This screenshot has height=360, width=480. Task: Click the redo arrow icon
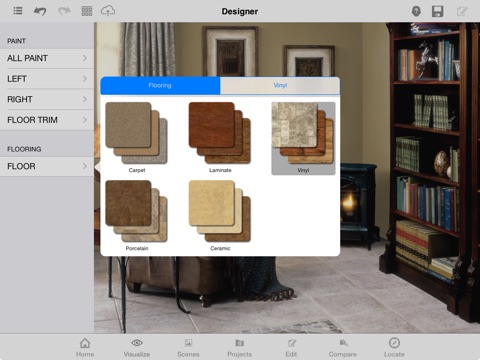[x=64, y=11]
